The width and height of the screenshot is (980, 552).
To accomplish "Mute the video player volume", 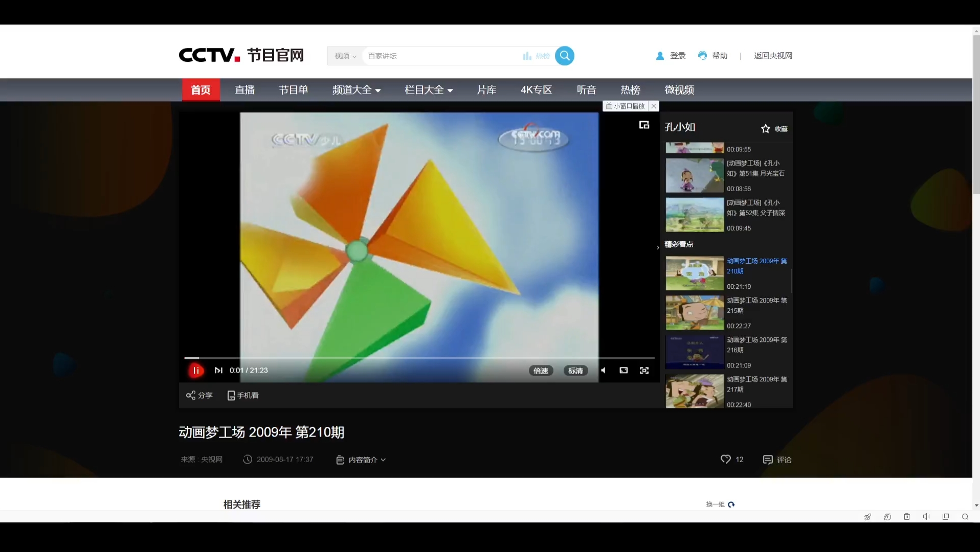I will (x=604, y=371).
